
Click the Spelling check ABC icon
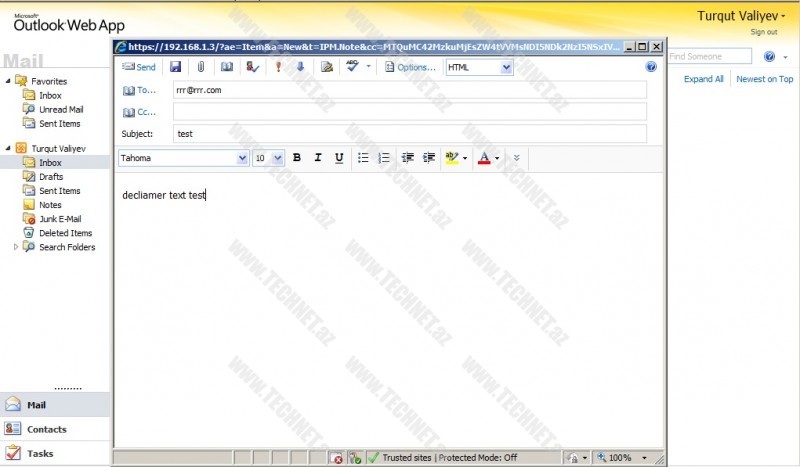(352, 66)
